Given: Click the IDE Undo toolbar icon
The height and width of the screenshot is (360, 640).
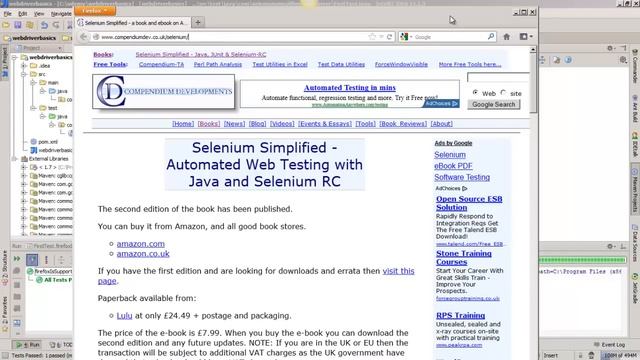Looking at the screenshot, I should [x=44, y=25].
